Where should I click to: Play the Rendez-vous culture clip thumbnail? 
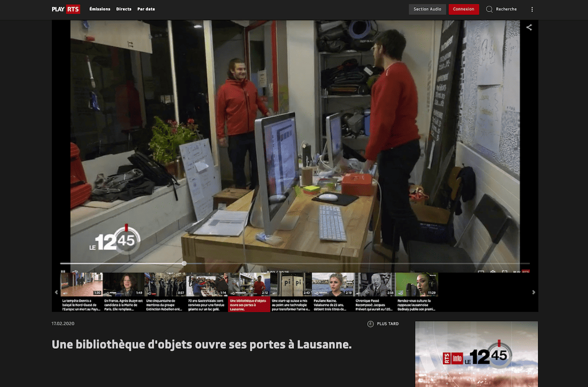[x=417, y=285]
